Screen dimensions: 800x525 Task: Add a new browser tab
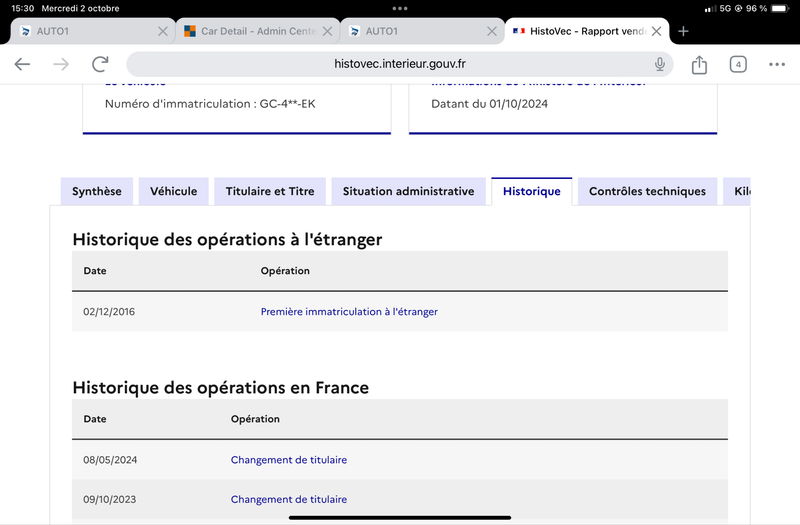pos(683,31)
